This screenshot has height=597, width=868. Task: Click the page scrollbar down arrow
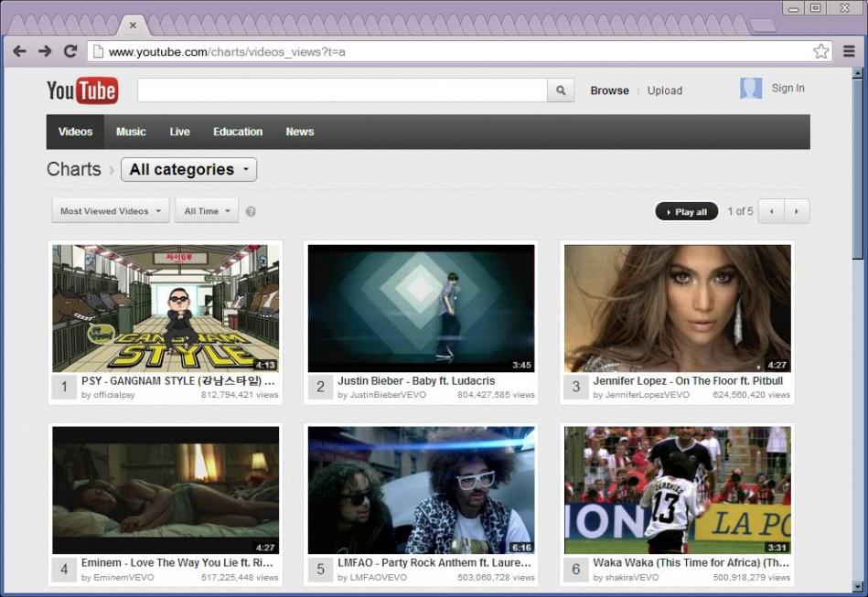[x=858, y=587]
